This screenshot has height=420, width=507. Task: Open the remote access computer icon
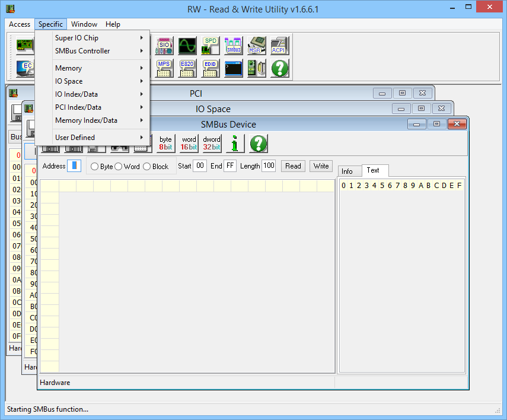point(257,68)
